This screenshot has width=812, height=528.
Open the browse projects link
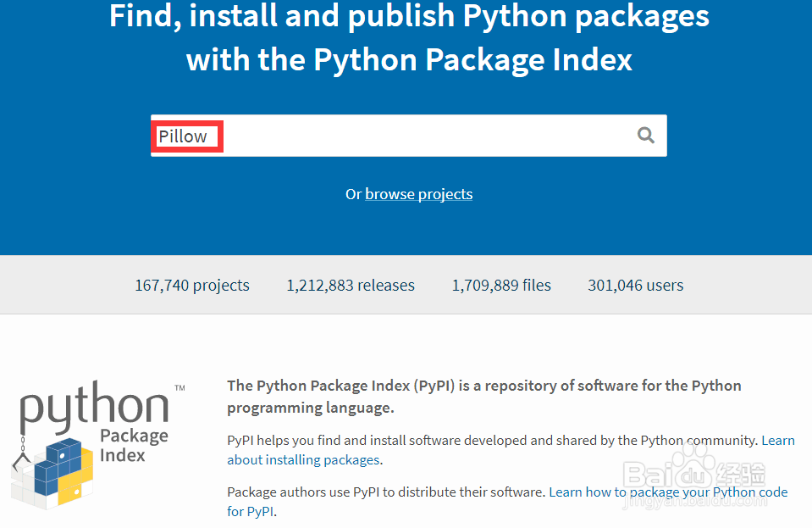(418, 194)
